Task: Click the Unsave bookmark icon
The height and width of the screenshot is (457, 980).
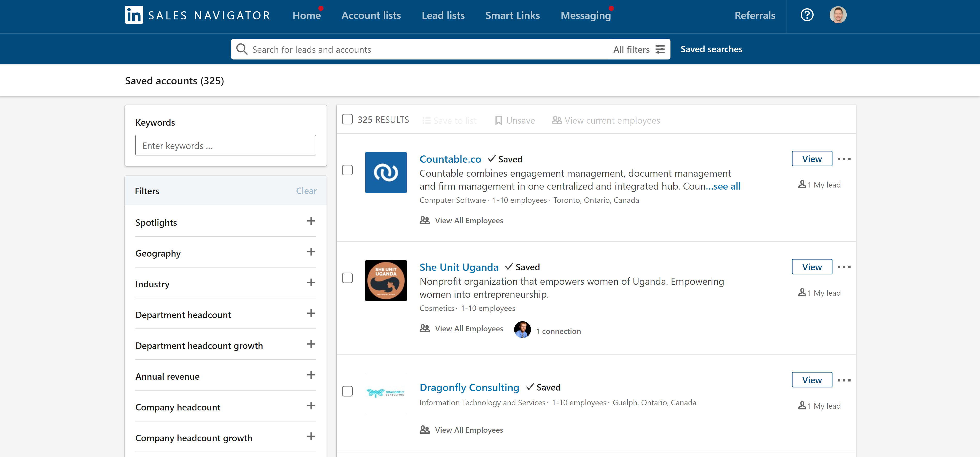Action: [x=498, y=120]
